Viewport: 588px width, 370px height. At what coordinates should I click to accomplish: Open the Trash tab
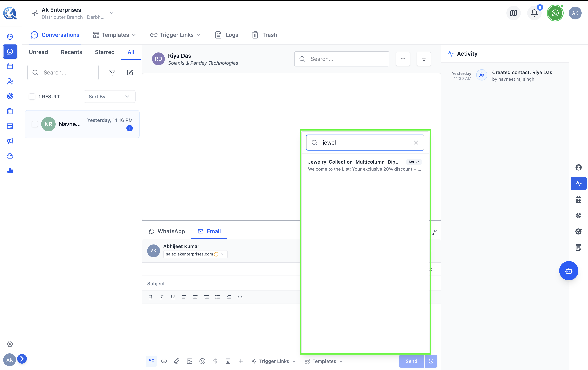pyautogui.click(x=265, y=35)
